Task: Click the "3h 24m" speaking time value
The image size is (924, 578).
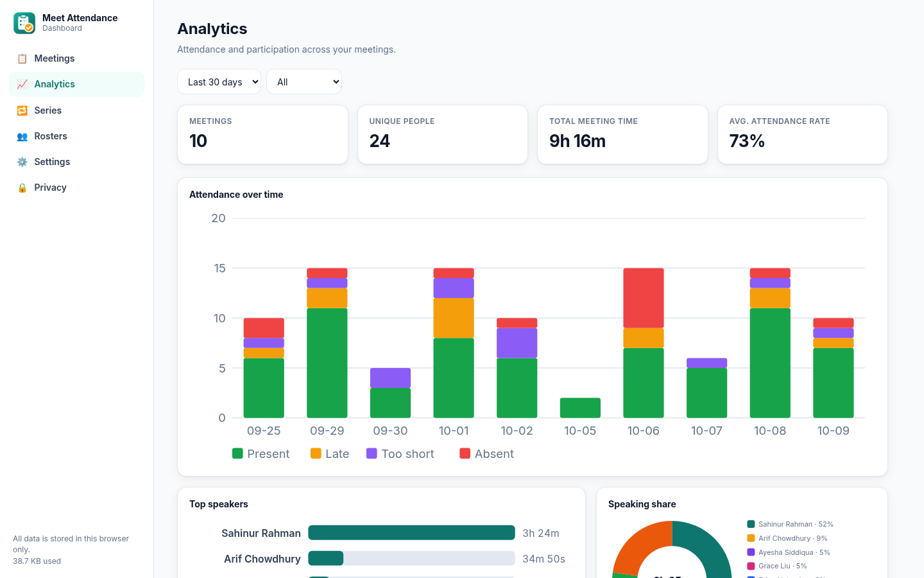Action: pos(541,533)
